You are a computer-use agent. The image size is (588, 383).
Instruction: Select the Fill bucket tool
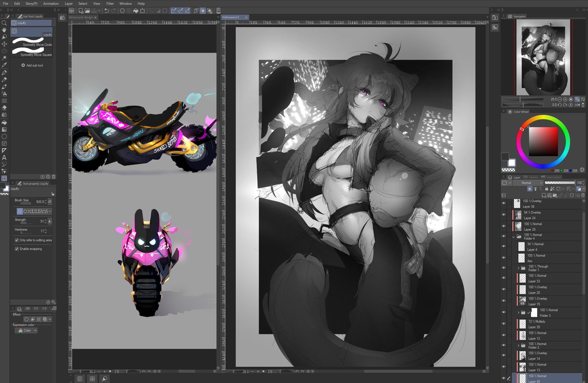pyautogui.click(x=4, y=122)
